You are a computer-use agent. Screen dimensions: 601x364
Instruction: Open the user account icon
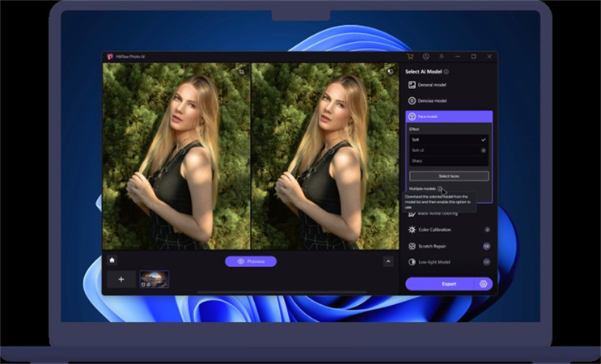pos(426,57)
